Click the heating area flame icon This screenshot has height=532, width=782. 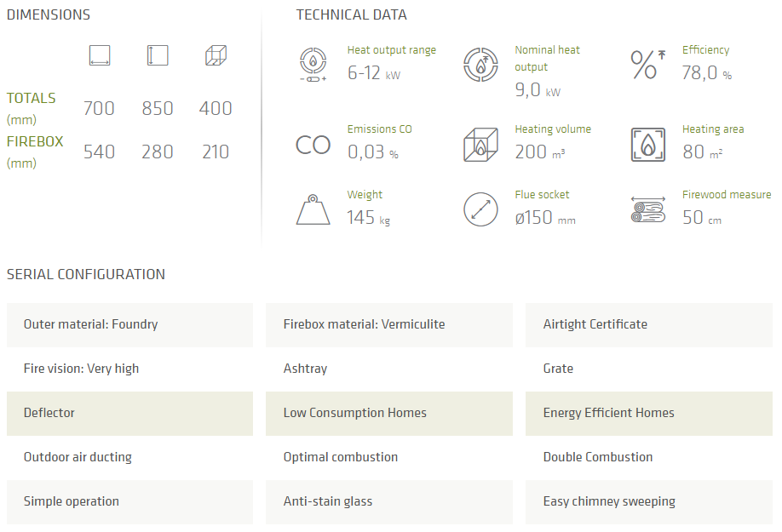647,145
